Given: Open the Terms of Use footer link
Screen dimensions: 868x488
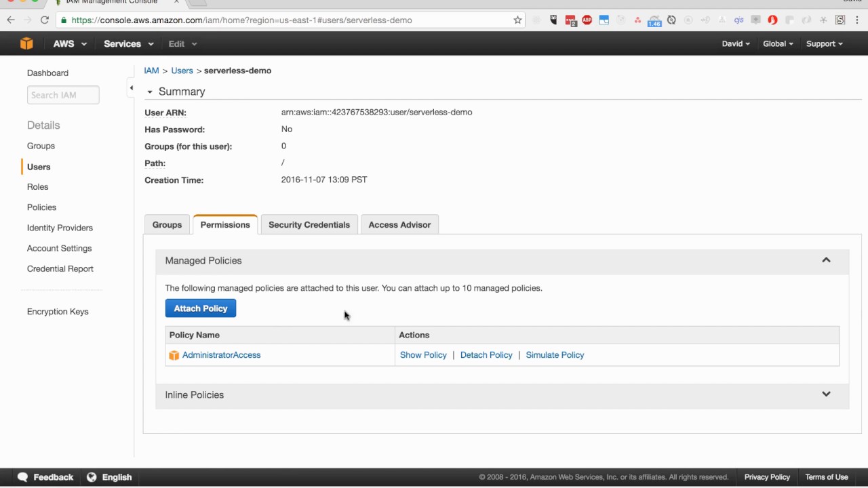Looking at the screenshot, I should pos(827,477).
